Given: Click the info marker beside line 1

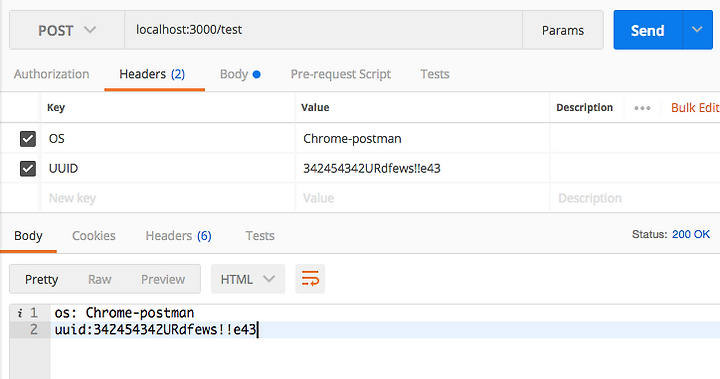Looking at the screenshot, I should [20, 313].
